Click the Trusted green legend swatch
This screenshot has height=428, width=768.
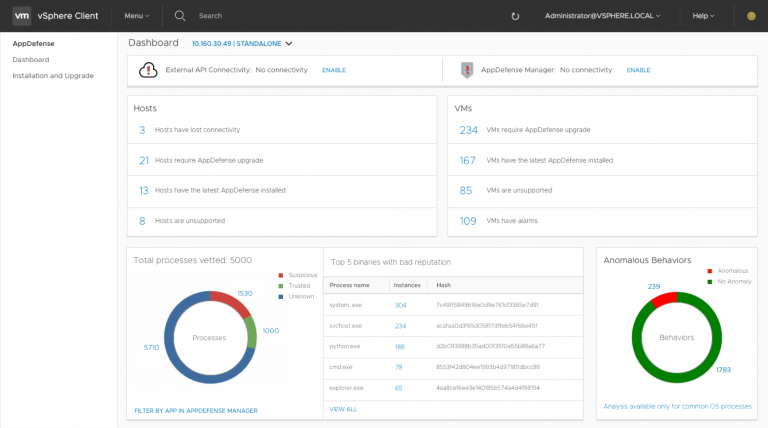281,286
